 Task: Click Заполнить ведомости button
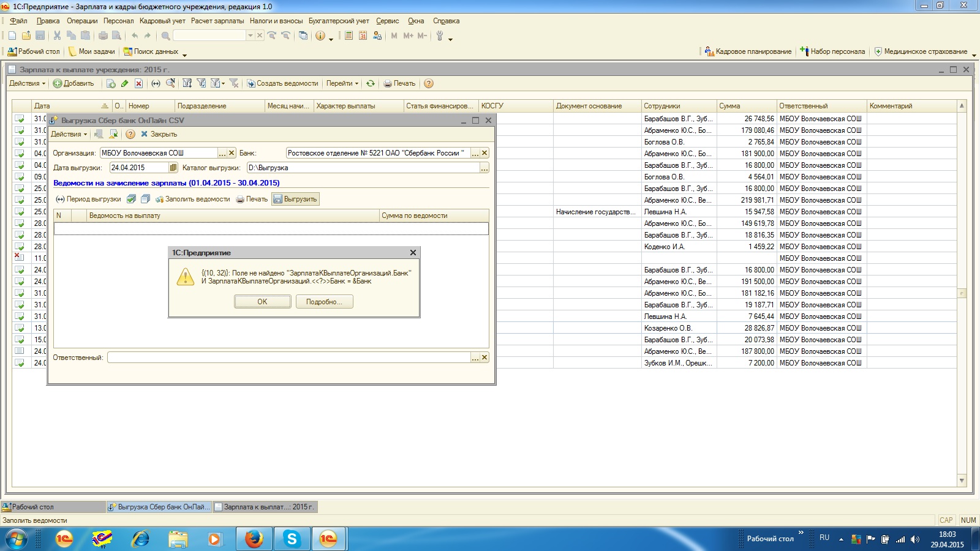coord(192,199)
